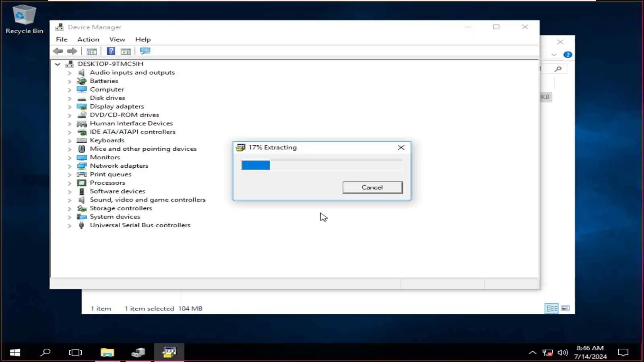Close the background Explorer window

[x=560, y=42]
